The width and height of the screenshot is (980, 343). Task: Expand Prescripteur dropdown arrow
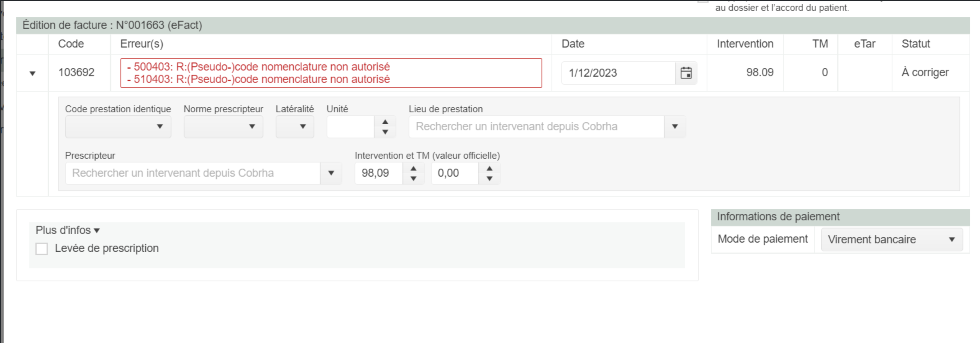point(331,173)
